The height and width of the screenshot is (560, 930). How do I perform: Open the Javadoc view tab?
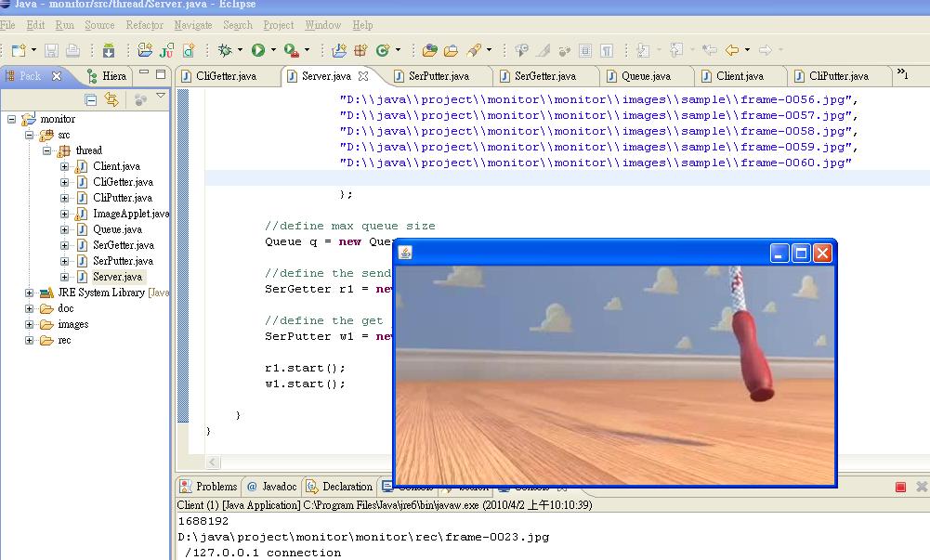pyautogui.click(x=272, y=487)
